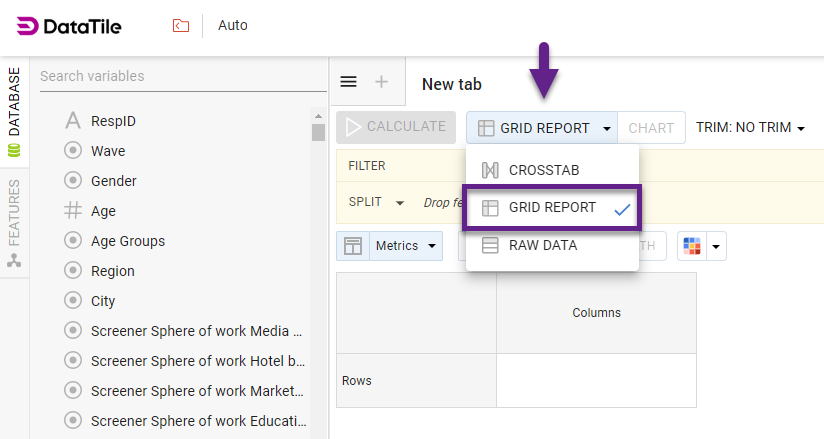The height and width of the screenshot is (439, 824).
Task: Click the Search variables input field
Action: (x=170, y=76)
